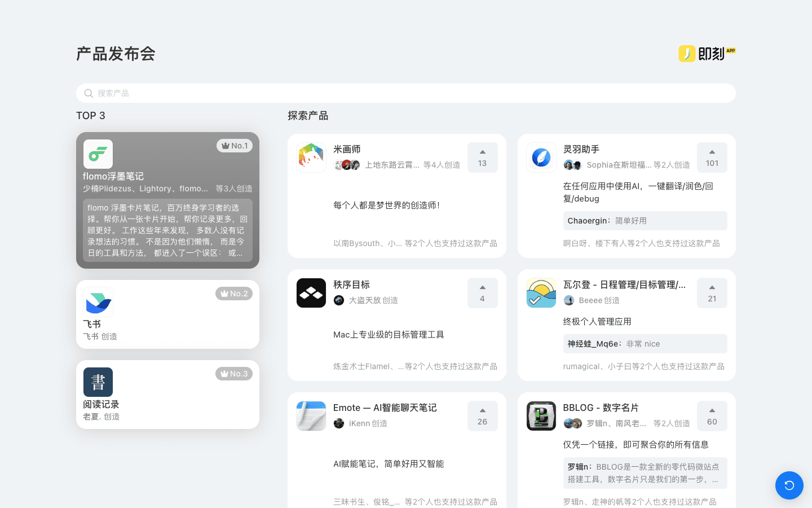Open 阅读记录 title in TOP 3
The height and width of the screenshot is (508, 812).
pyautogui.click(x=101, y=404)
